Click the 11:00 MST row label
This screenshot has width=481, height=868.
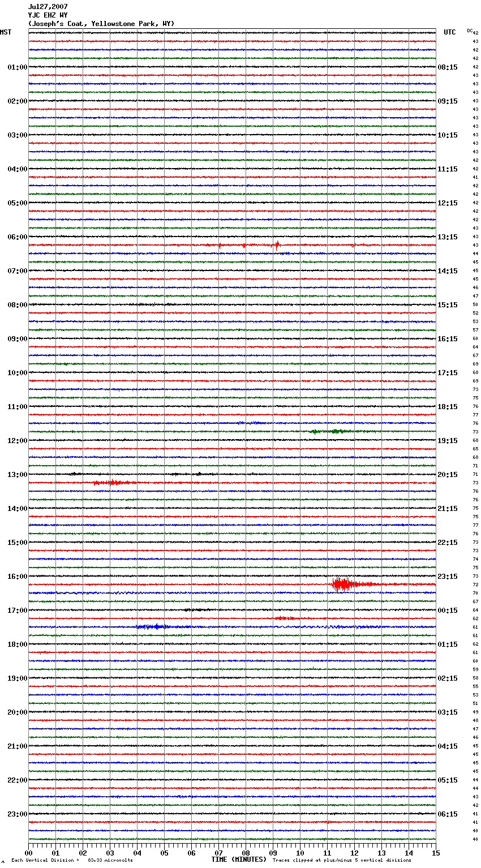[x=18, y=407]
